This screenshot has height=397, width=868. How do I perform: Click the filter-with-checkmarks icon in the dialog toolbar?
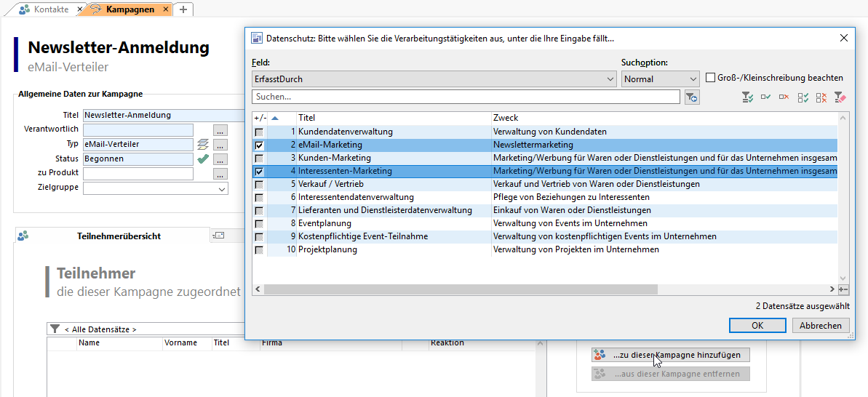click(x=746, y=97)
